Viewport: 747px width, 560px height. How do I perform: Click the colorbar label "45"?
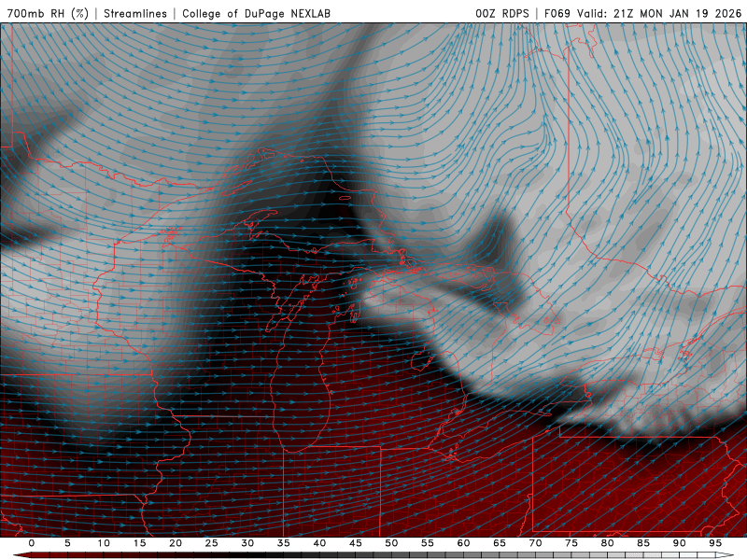click(356, 543)
